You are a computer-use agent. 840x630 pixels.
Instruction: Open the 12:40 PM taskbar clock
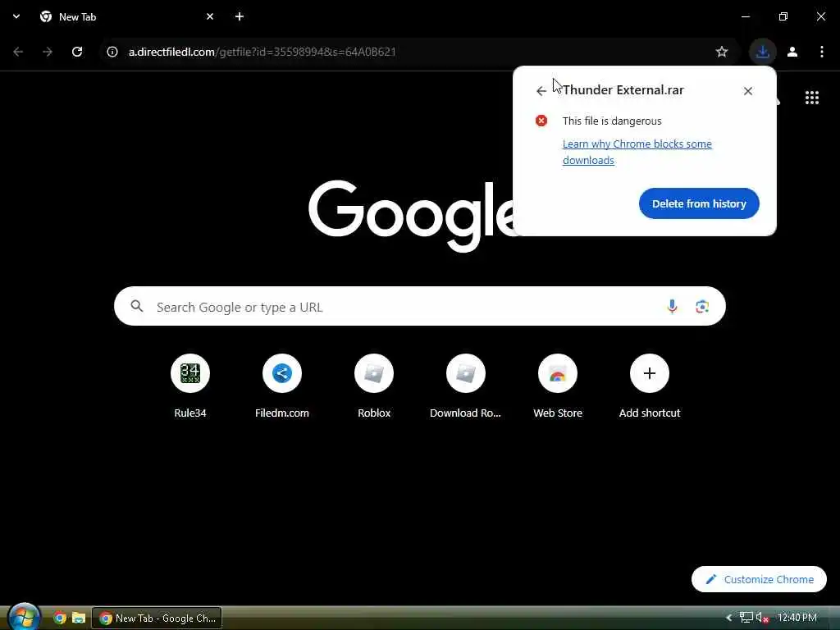(797, 619)
